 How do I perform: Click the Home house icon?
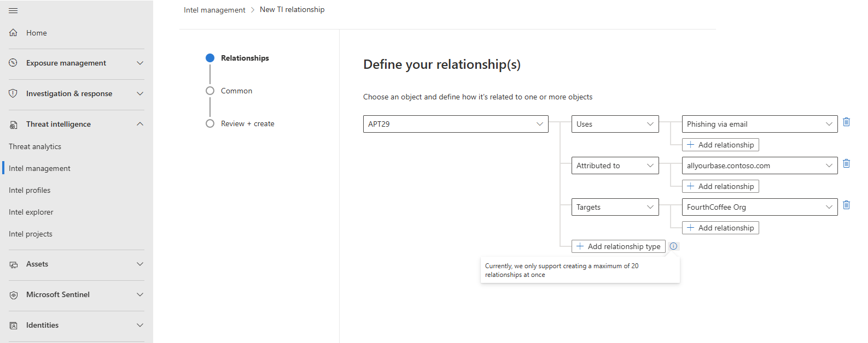coord(14,33)
